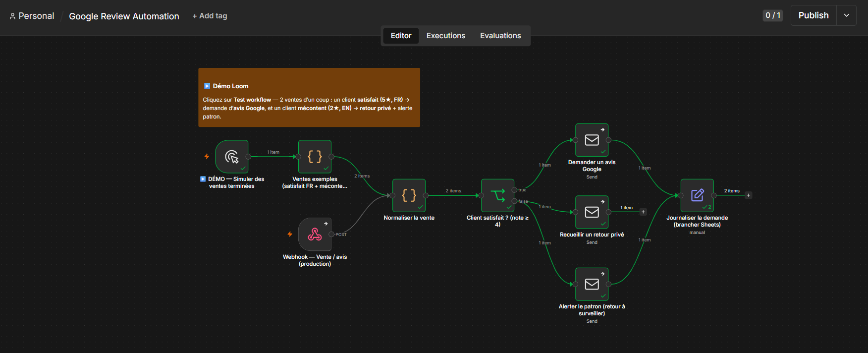Select the Normaliser la vente code node
The height and width of the screenshot is (353, 868).
409,195
